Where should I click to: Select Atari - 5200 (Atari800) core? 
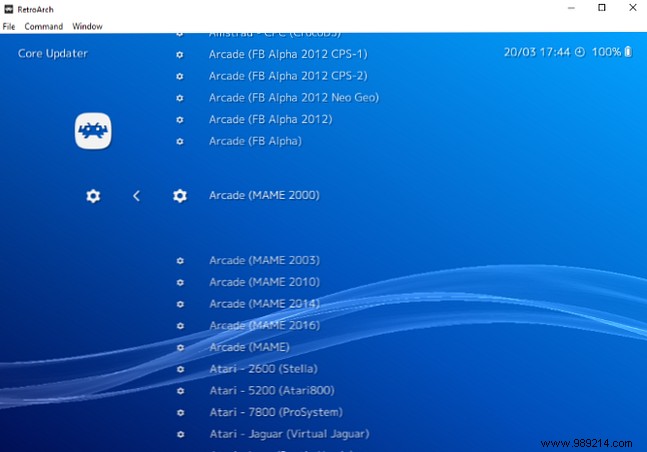pos(272,390)
